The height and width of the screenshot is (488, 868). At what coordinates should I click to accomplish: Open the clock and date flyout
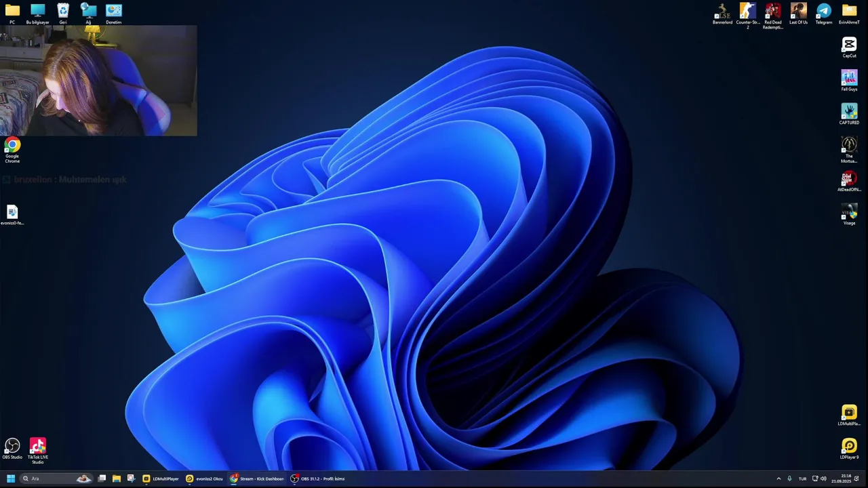point(841,479)
